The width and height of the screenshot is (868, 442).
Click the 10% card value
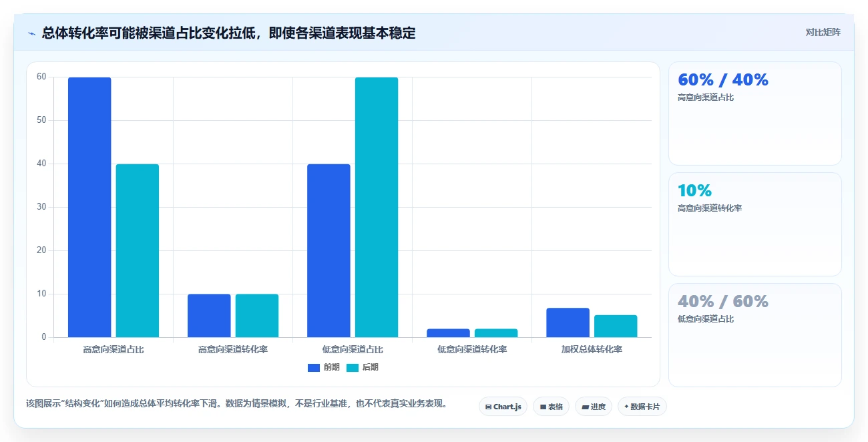695,191
